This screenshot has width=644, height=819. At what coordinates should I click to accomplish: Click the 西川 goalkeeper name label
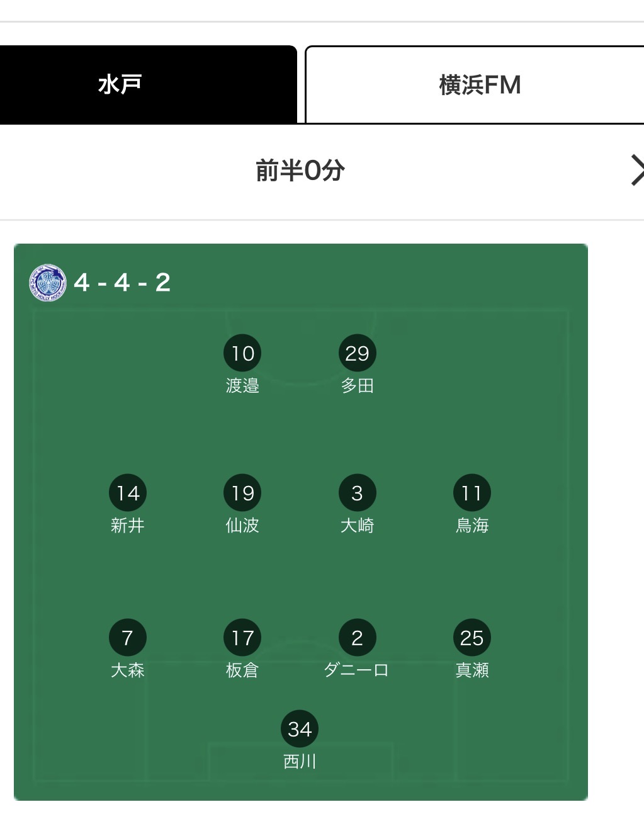pos(300,762)
